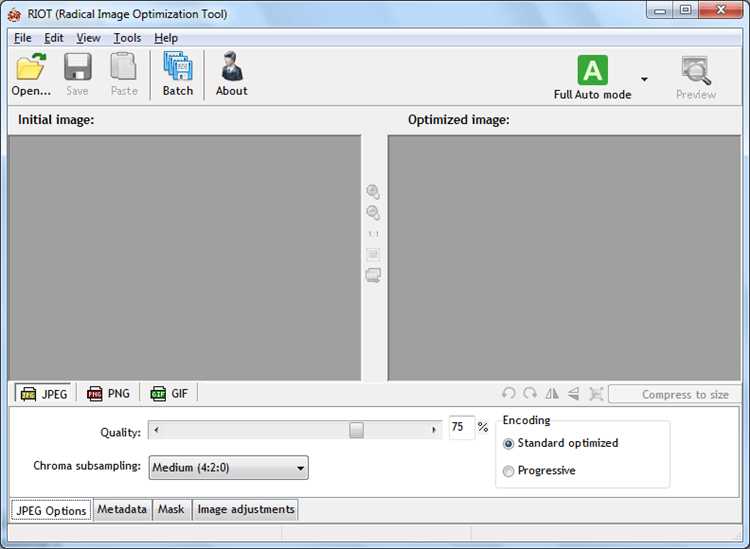This screenshot has width=750, height=549.
Task: Open the Image adjustments tab
Action: (x=246, y=510)
